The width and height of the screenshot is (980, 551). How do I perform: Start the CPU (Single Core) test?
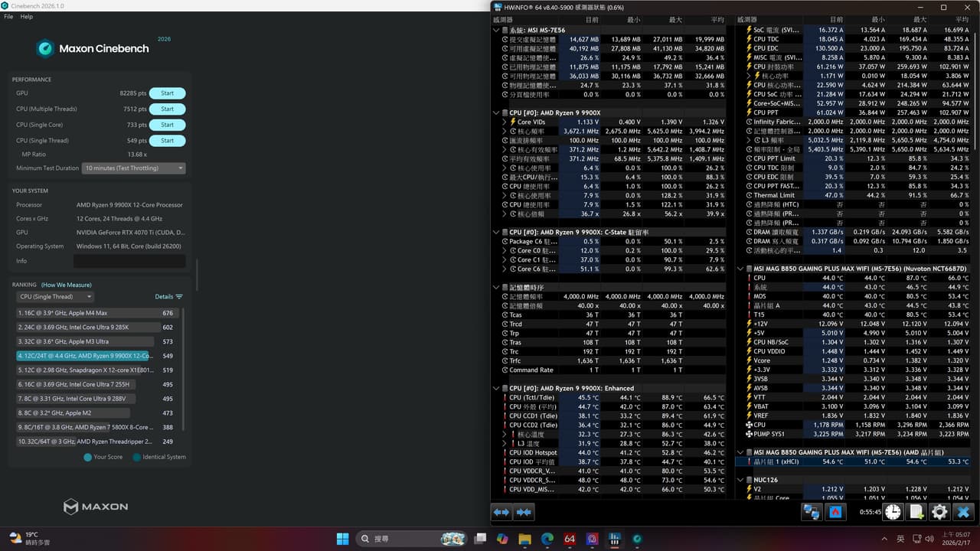click(x=167, y=125)
